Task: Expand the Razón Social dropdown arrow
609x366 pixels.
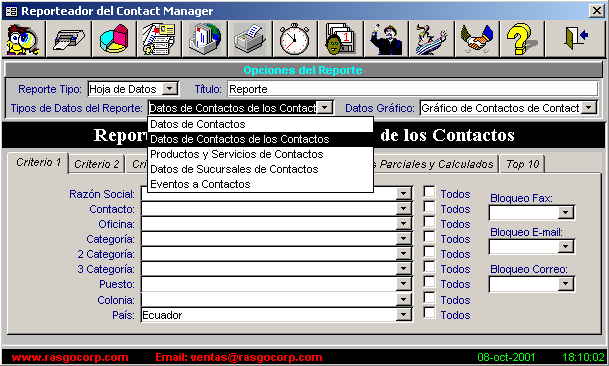Action: [404, 193]
